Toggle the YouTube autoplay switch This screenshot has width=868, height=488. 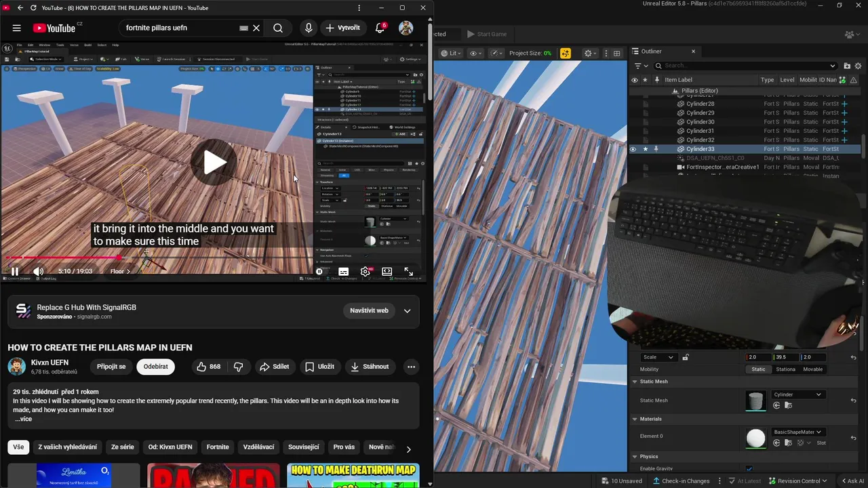tap(319, 271)
